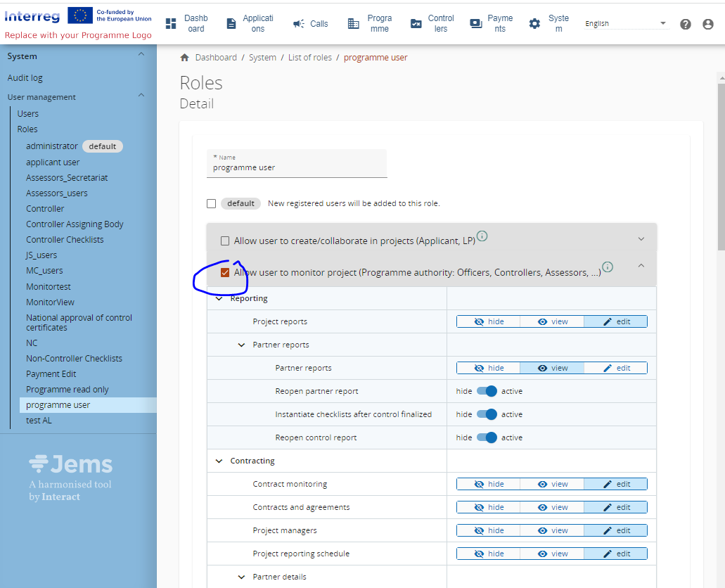Click the System gear icon
Viewport: 725px width, 588px height.
(534, 24)
